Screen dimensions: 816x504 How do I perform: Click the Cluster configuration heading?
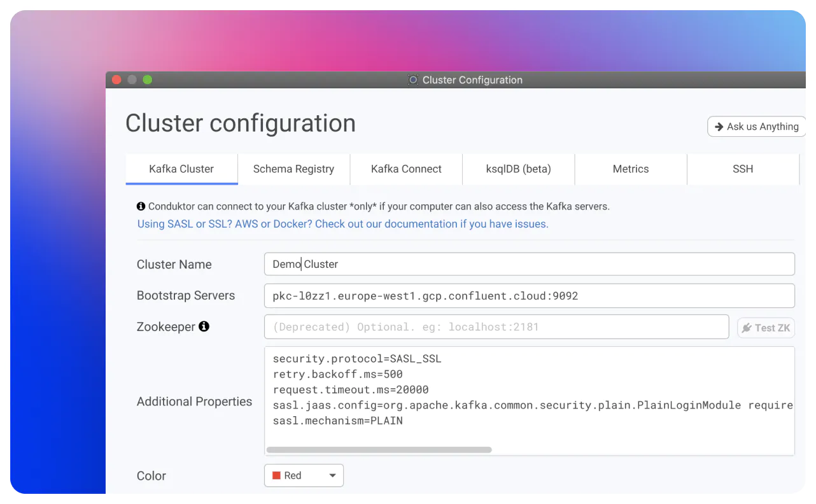pyautogui.click(x=241, y=123)
